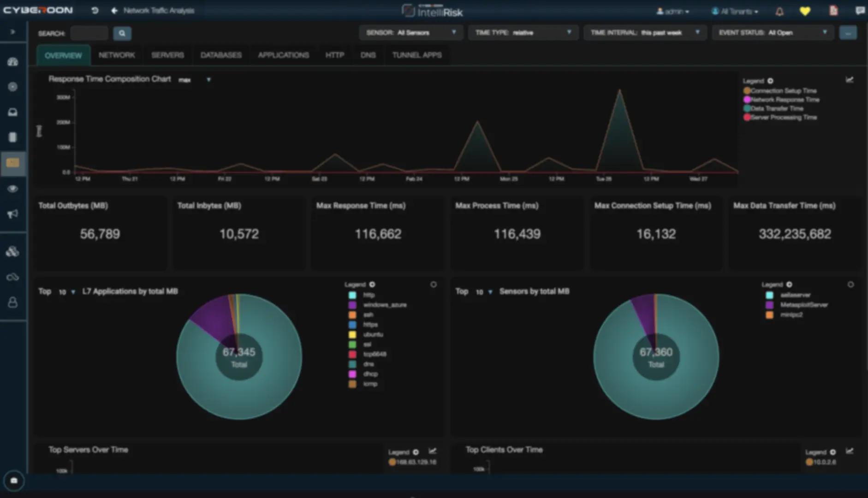This screenshot has width=868, height=498.
Task: Toggle the Server Processing Time legend series
Action: pyautogui.click(x=780, y=118)
